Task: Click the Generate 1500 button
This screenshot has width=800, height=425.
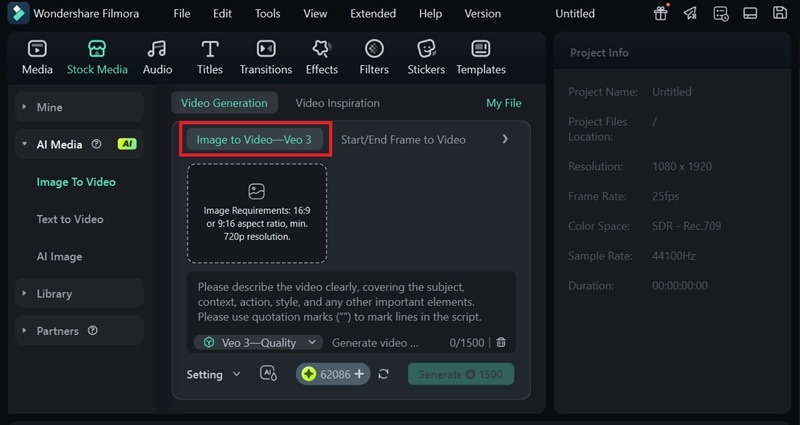Action: (461, 374)
